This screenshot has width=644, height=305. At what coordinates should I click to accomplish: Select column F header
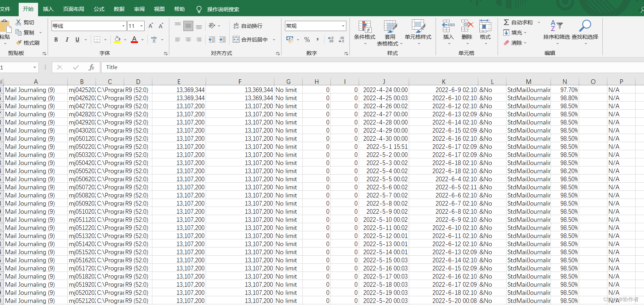point(240,81)
